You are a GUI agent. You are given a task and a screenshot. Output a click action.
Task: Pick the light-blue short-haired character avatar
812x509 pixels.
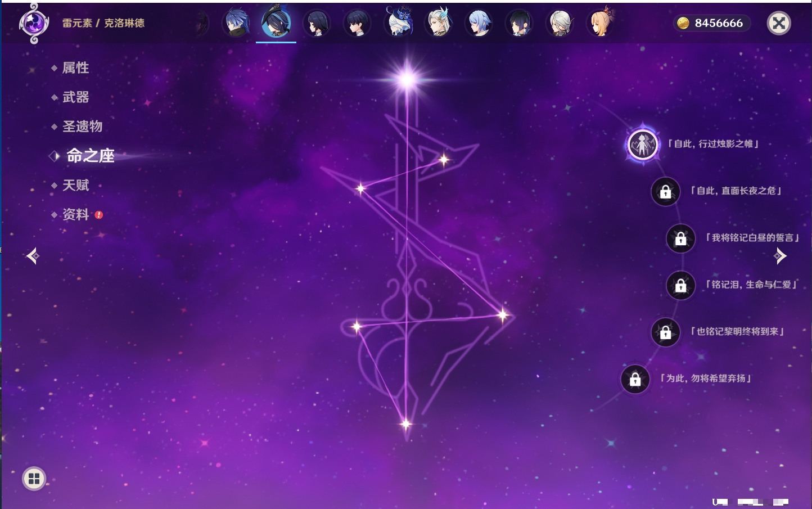tap(479, 23)
